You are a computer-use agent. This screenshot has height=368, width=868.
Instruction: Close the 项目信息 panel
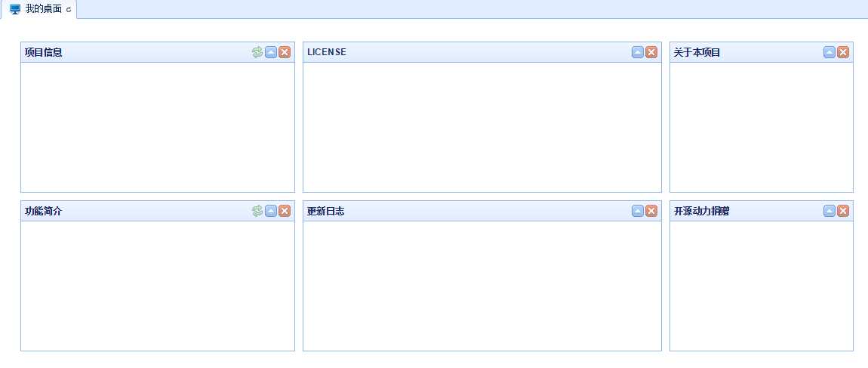pos(285,52)
